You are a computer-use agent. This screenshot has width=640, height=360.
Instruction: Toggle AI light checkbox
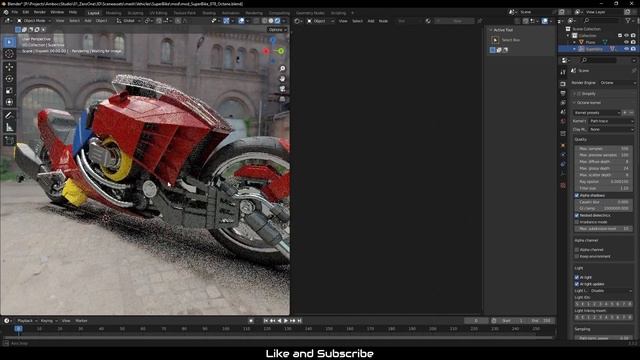pos(577,278)
